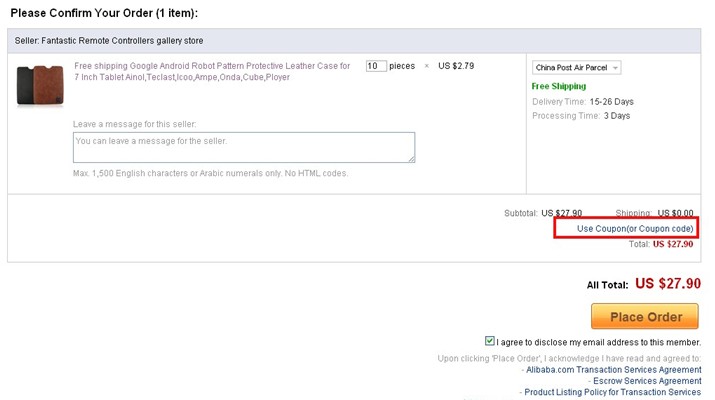The height and width of the screenshot is (400, 715).
Task: Click the message box resize handle icon
Action: click(411, 159)
